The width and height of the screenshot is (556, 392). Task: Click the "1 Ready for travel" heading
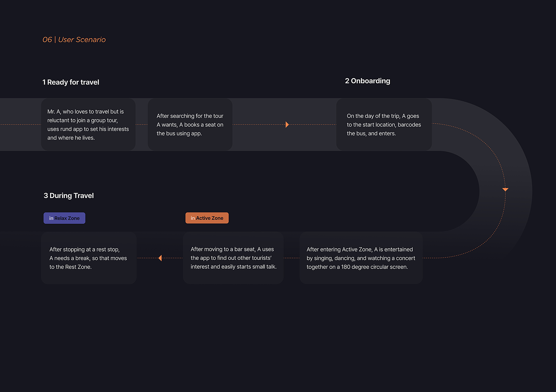click(71, 82)
